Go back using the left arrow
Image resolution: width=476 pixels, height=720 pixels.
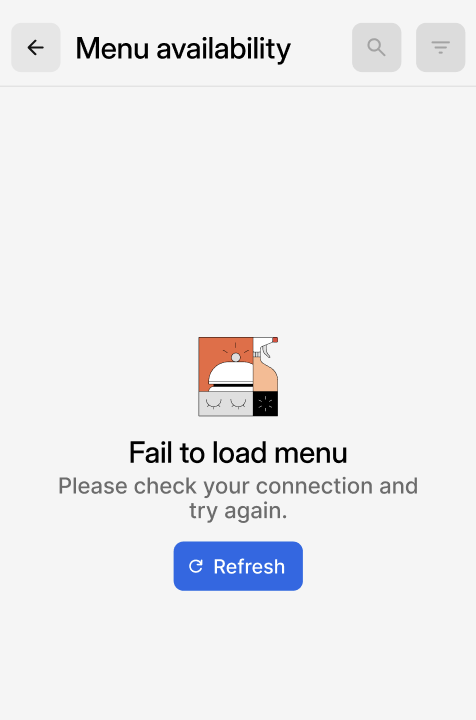point(36,47)
